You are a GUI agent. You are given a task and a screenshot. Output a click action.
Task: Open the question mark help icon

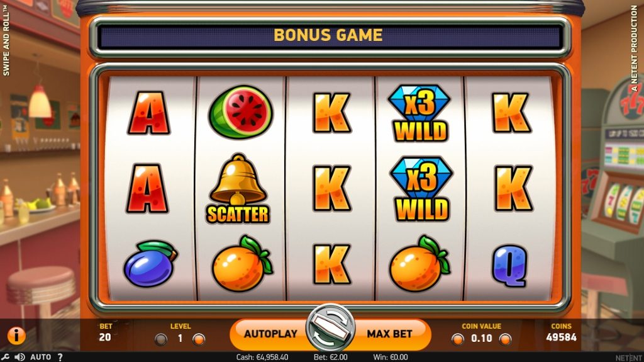pos(60,357)
